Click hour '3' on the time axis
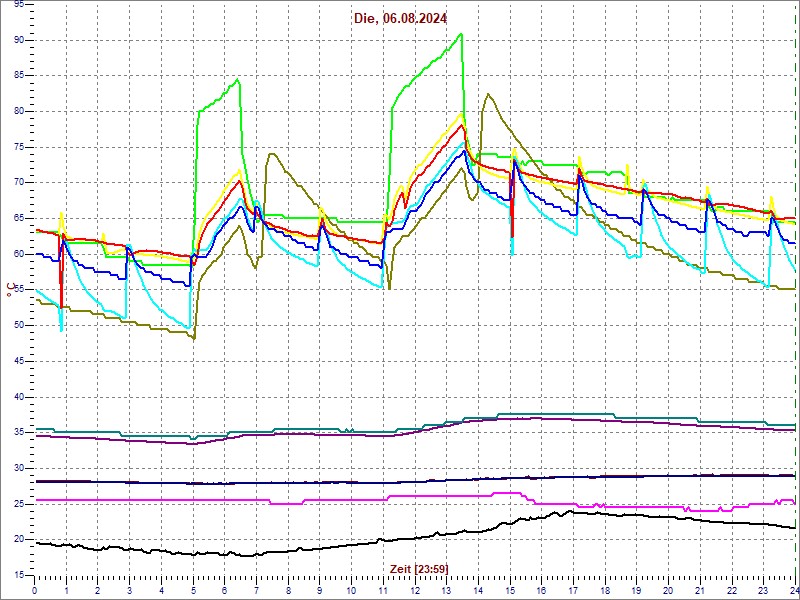 click(129, 590)
